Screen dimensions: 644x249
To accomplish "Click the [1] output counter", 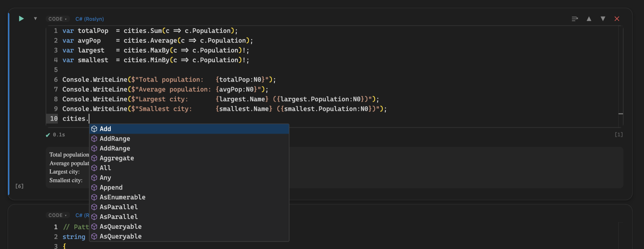I will tap(619, 135).
